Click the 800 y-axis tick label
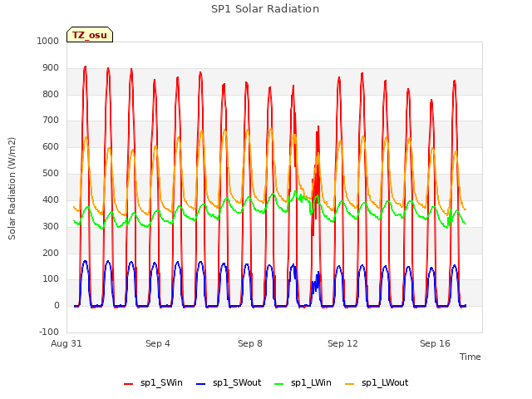The image size is (532, 399). click(x=51, y=94)
